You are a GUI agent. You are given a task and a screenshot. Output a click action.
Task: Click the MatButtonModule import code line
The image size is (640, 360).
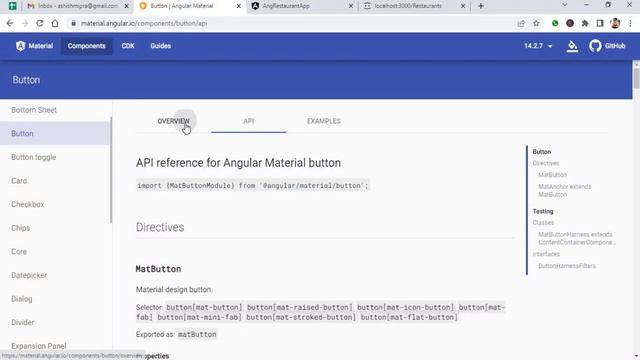(x=253, y=186)
